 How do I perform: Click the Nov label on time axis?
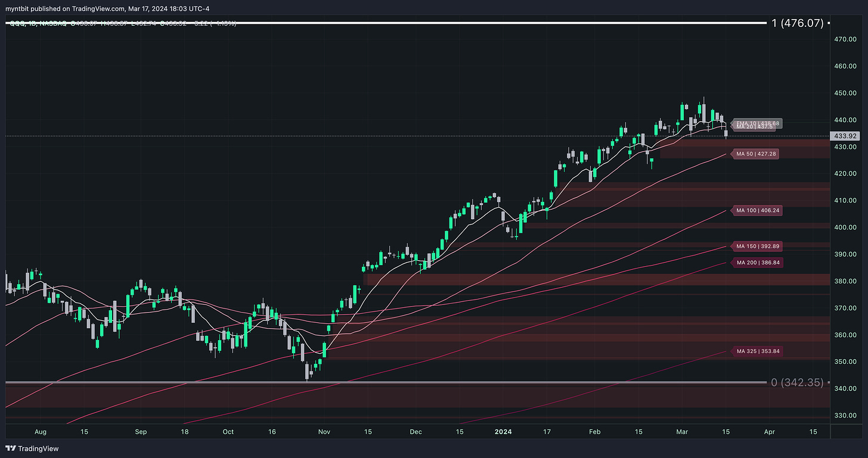[324, 431]
